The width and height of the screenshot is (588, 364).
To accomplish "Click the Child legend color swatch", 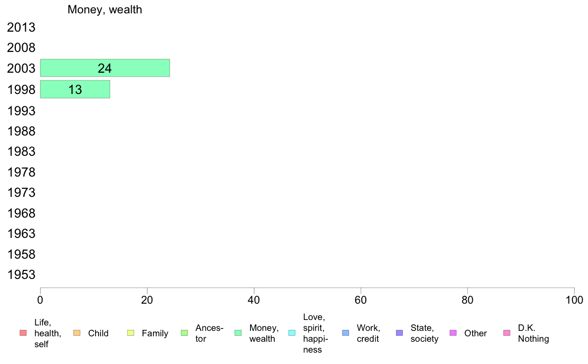I will 77,333.
